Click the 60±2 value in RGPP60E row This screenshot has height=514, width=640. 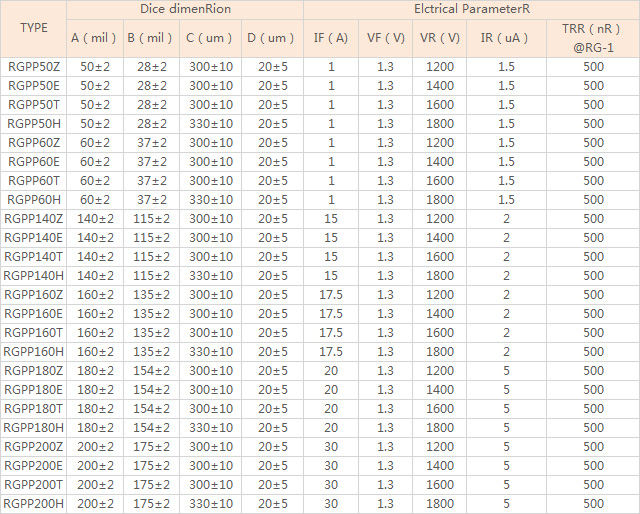[x=95, y=162]
